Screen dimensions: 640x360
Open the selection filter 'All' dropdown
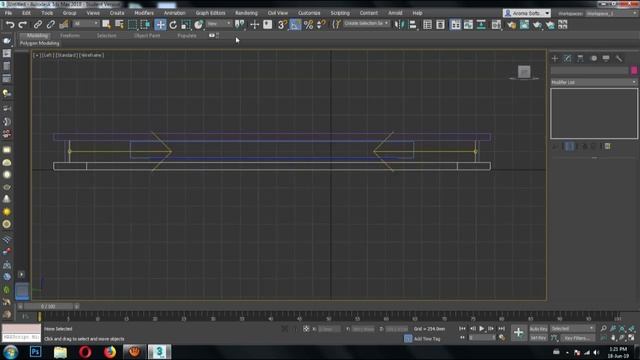click(x=86, y=24)
